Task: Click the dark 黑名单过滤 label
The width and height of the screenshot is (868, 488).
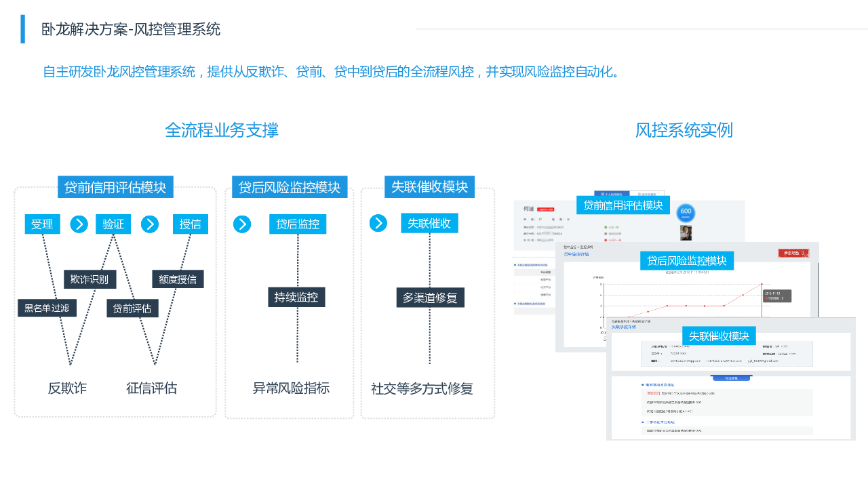Action: [47, 308]
